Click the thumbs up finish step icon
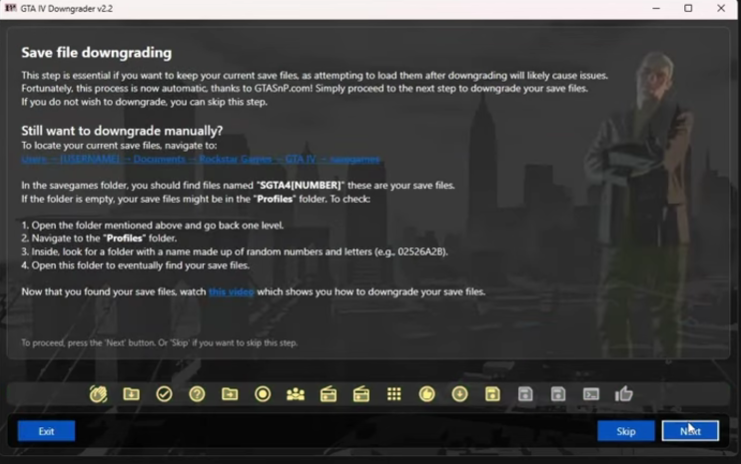The width and height of the screenshot is (741, 464). click(x=624, y=394)
